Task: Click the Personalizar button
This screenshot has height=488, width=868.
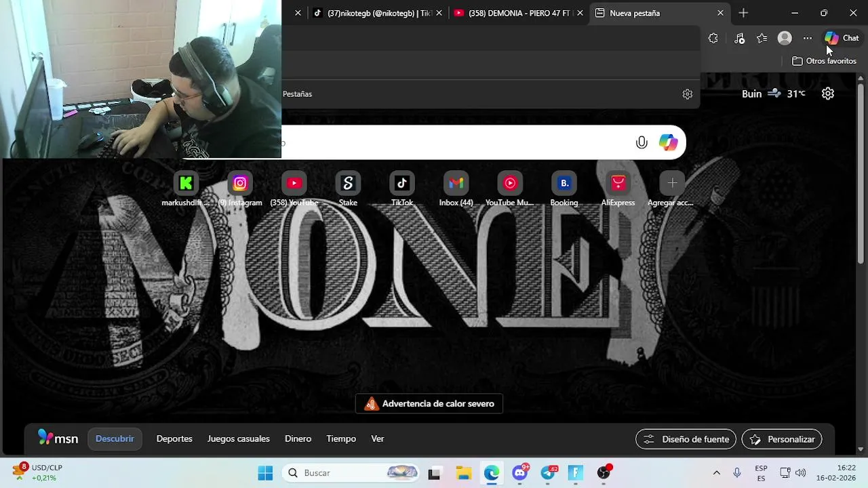Action: (x=782, y=439)
